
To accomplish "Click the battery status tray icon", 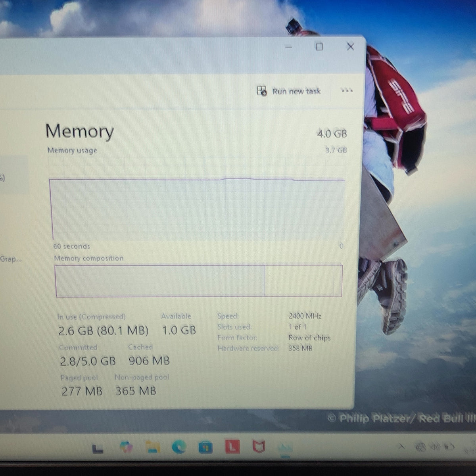I will pos(449,447).
